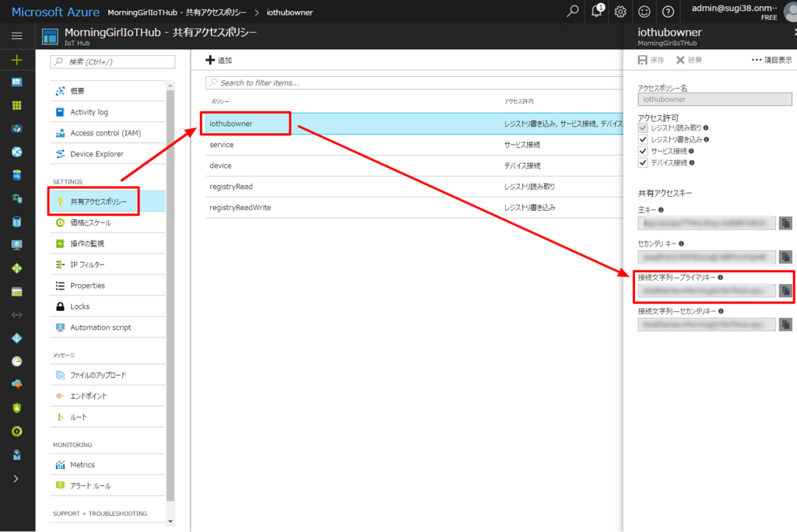Click the info icon next to 主キー
797x532 pixels.
pos(661,210)
